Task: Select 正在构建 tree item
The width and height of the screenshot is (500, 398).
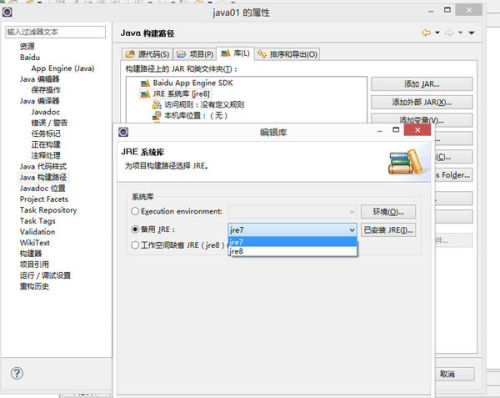Action: [46, 145]
